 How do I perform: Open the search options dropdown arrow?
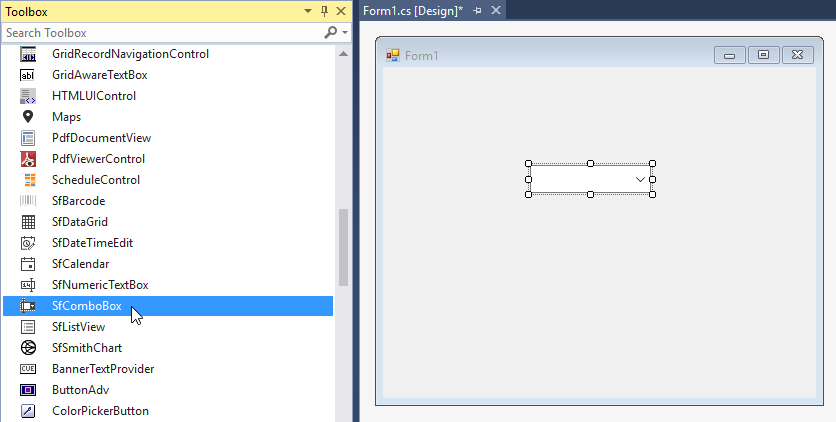345,33
